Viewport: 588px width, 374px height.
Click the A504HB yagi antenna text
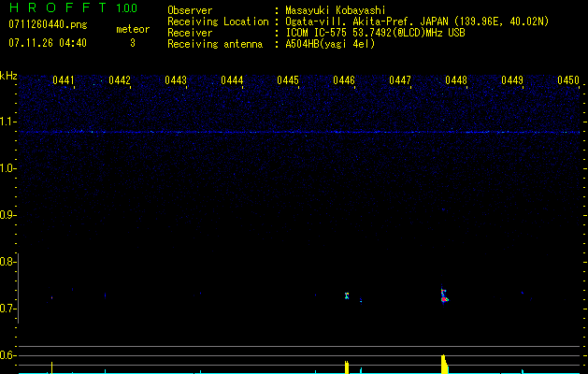point(330,44)
